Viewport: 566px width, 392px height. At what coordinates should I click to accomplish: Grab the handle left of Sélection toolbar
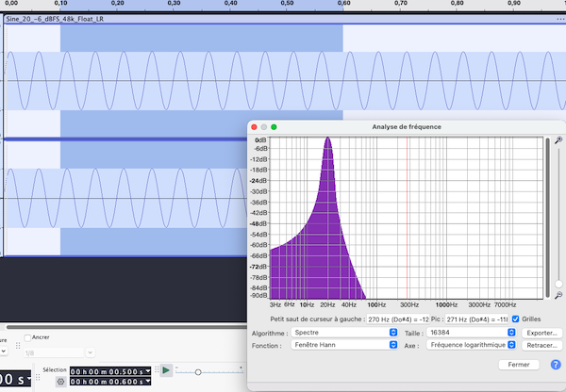38,377
